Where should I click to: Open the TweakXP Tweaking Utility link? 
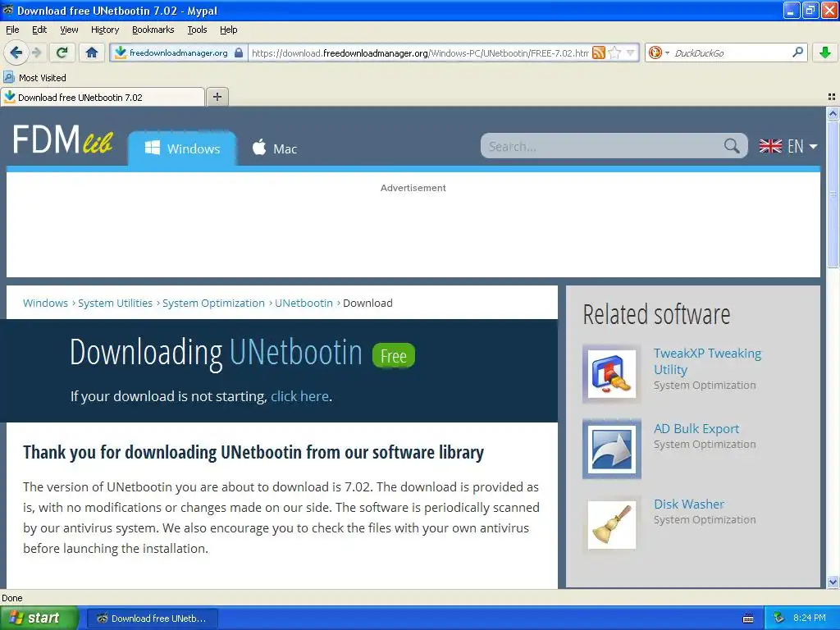click(707, 361)
